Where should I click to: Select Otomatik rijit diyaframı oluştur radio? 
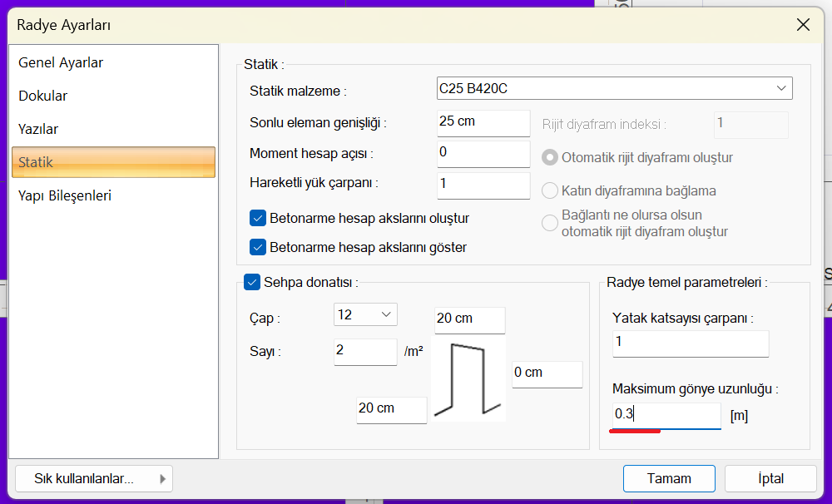[550, 157]
